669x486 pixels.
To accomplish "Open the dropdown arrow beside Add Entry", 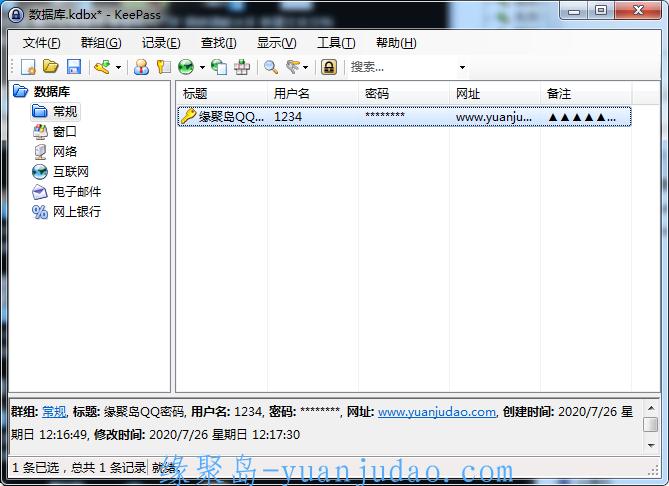I will (118, 68).
